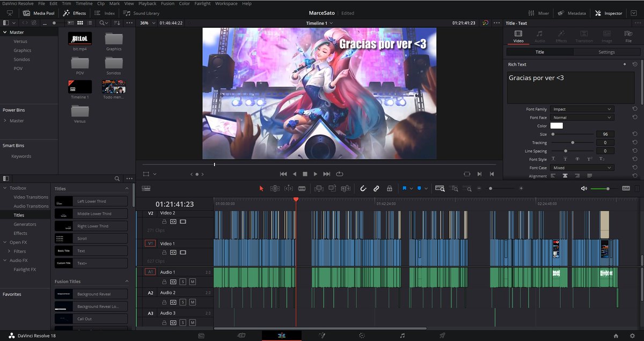Lock the Video 2 track

click(164, 221)
